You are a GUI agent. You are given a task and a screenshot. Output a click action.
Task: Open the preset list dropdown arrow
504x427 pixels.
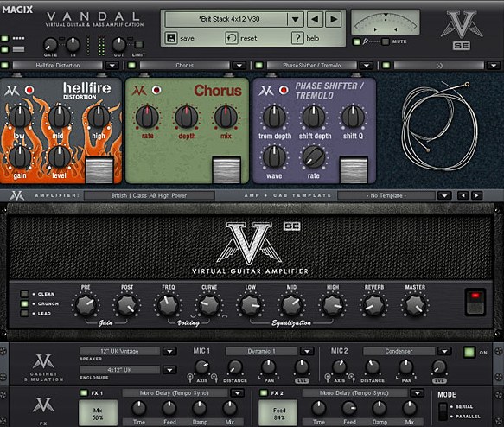point(295,19)
